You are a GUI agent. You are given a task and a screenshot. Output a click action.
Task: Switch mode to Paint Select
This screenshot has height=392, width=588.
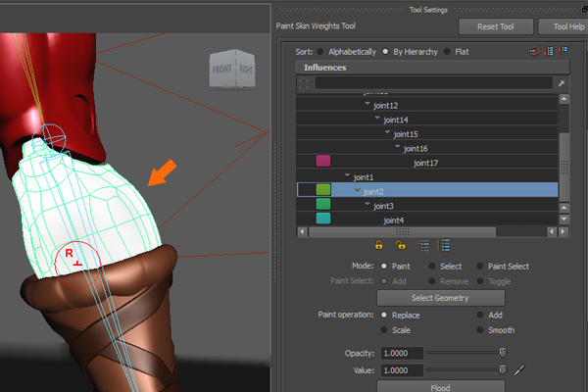pos(480,266)
